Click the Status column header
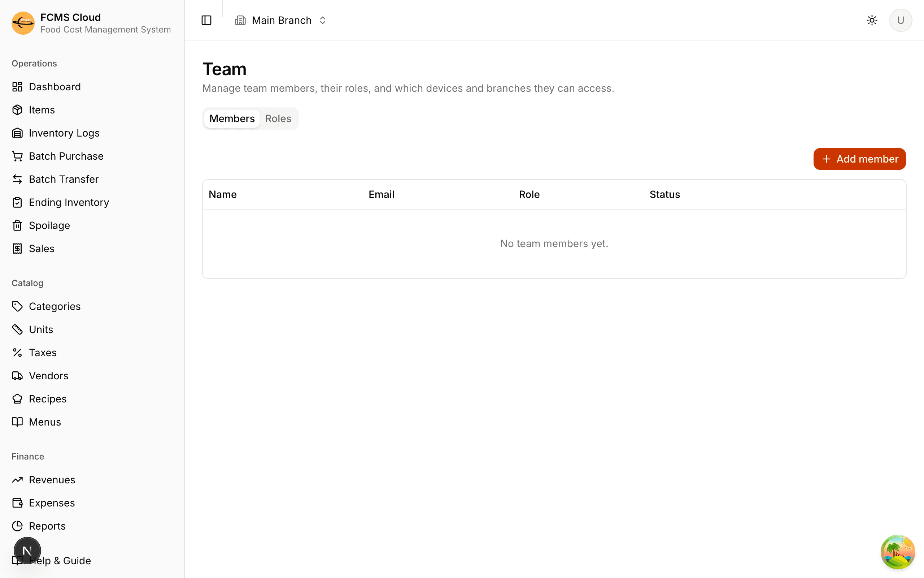 tap(664, 195)
